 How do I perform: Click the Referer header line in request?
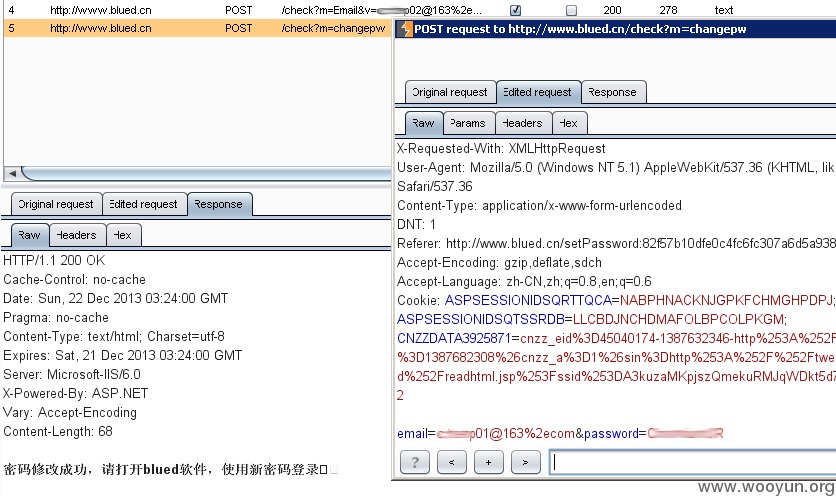[616, 243]
